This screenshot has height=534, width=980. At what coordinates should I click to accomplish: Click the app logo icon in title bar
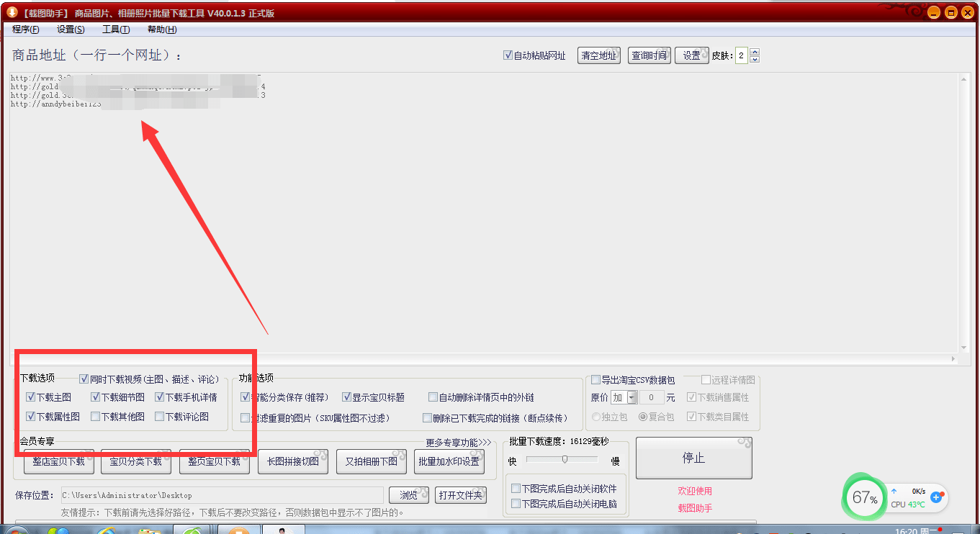(x=12, y=12)
